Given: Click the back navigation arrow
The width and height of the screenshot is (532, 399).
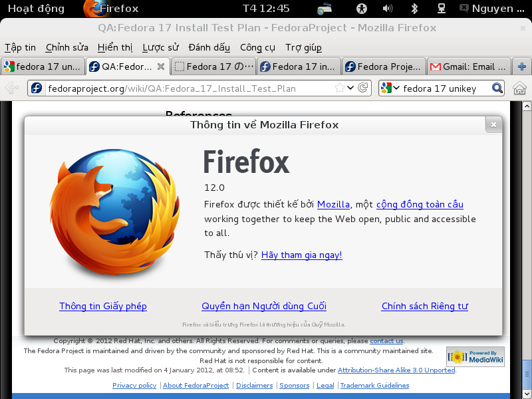Looking at the screenshot, I should [x=12, y=88].
